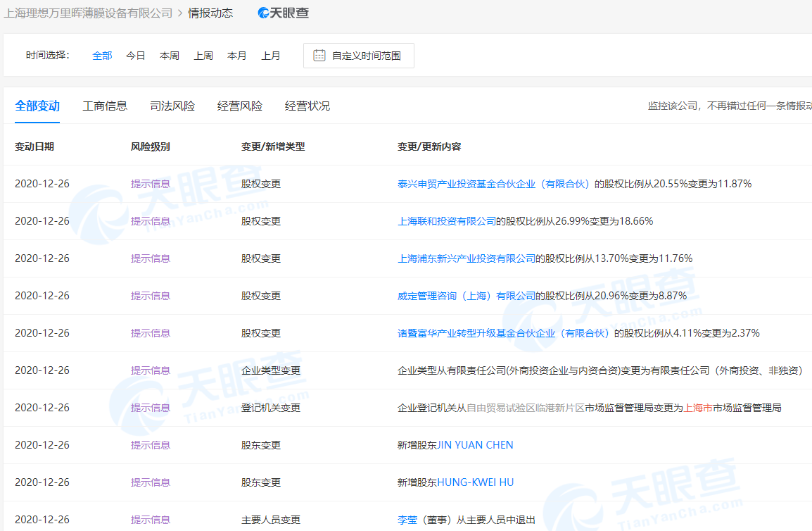Click 变更/更新内容 column header
The image size is (812, 531).
pyautogui.click(x=429, y=146)
